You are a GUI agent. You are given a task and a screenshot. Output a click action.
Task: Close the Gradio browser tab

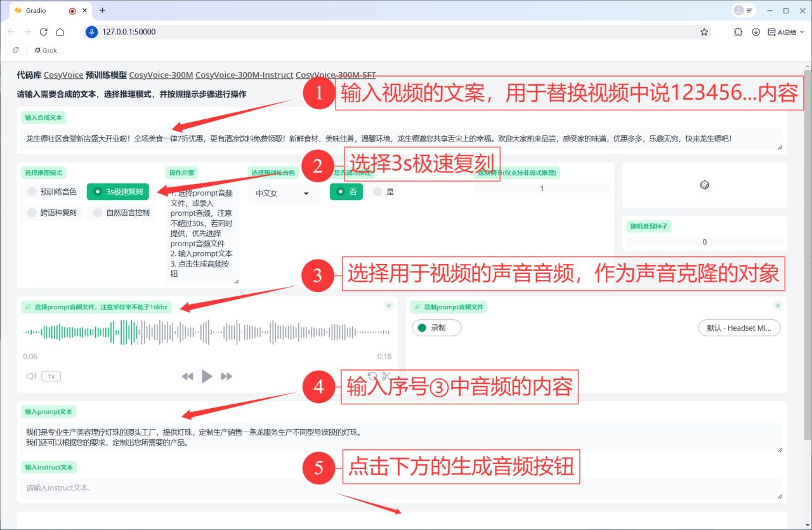[86, 11]
